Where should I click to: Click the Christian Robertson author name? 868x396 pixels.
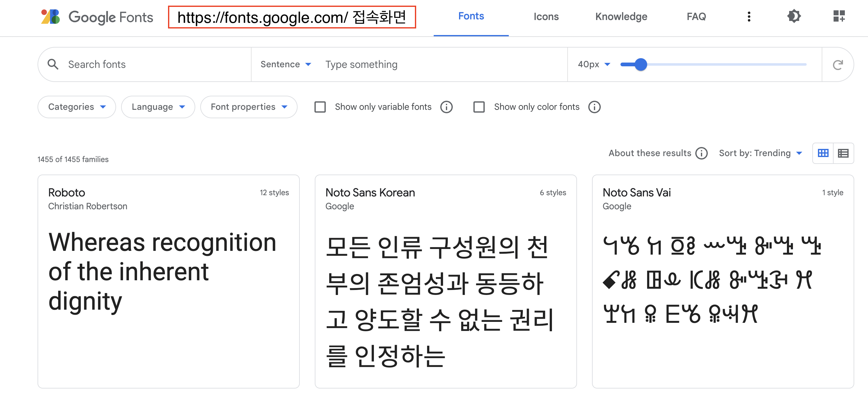[88, 206]
